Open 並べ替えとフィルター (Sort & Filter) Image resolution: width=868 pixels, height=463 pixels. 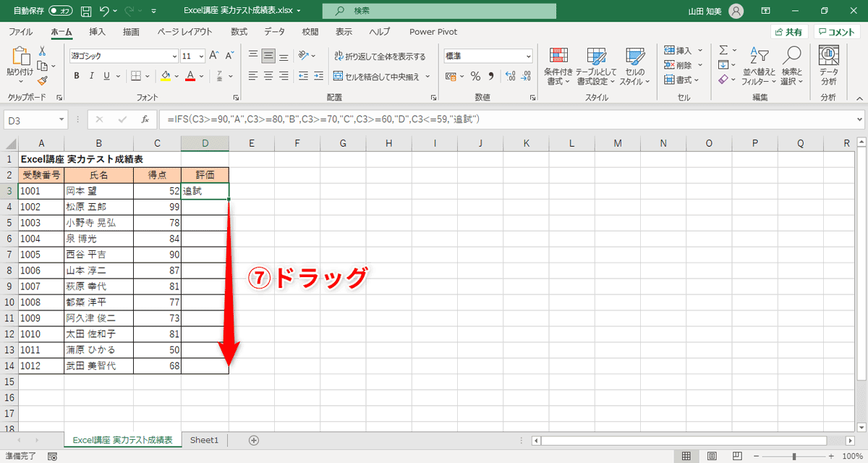click(x=759, y=67)
